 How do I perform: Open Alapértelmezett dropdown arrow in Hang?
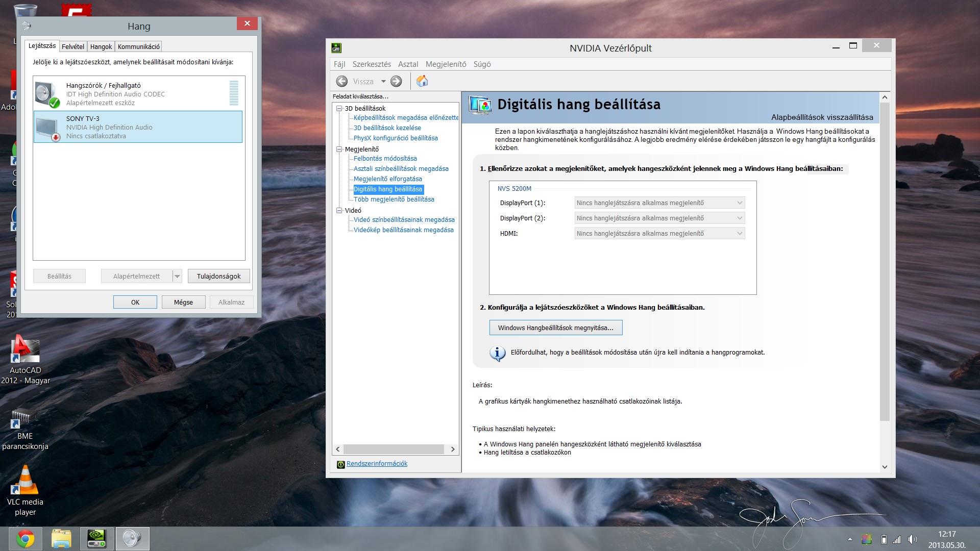[x=177, y=276]
